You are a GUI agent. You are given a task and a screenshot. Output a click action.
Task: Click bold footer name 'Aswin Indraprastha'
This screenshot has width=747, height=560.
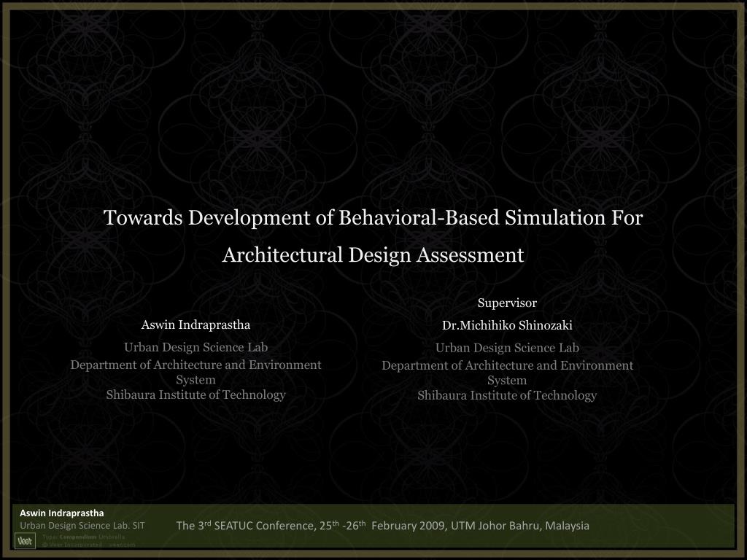[61, 513]
